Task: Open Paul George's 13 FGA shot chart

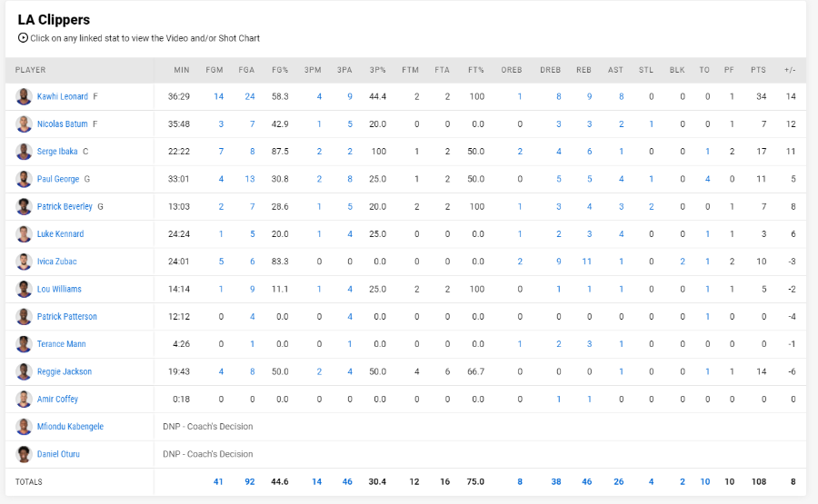Action: click(250, 179)
